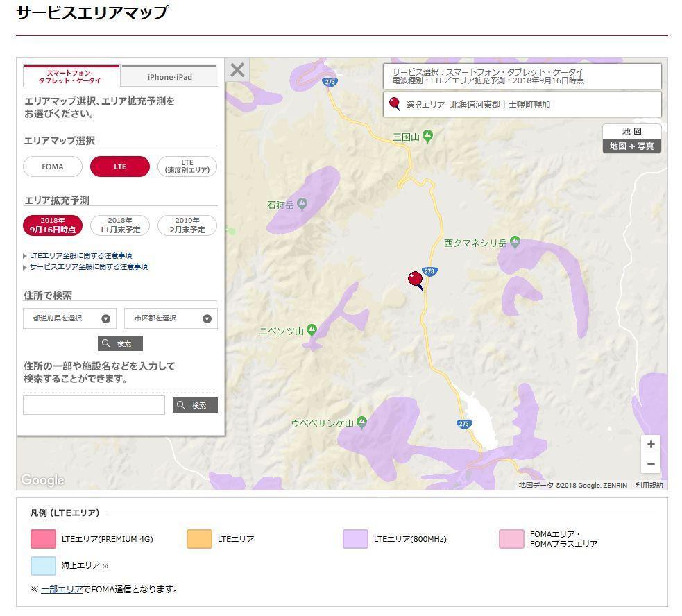This screenshot has height=616, width=682.
Task: Select the FOMA area map option
Action: point(53,166)
